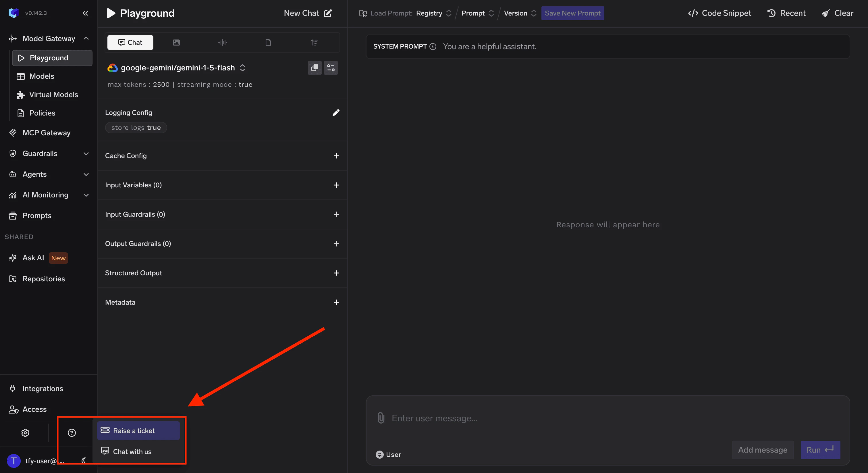The width and height of the screenshot is (868, 473).
Task: Open the Version dropdown selector
Action: point(520,13)
